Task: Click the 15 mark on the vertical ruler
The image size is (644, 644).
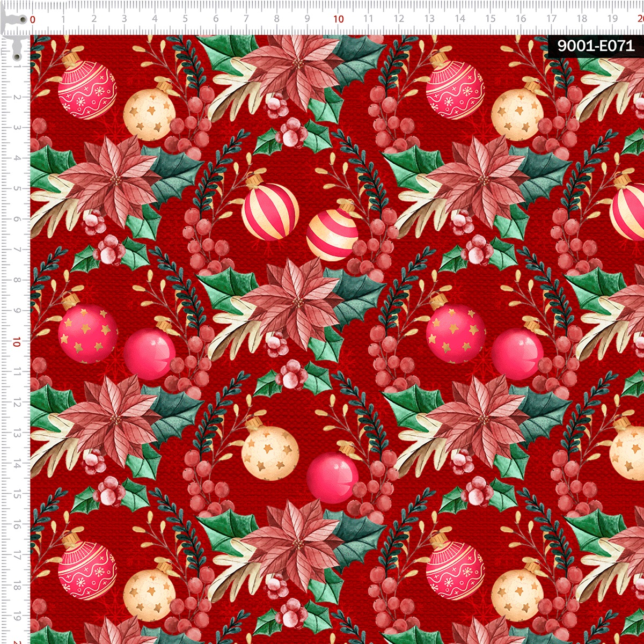Action: tap(17, 494)
